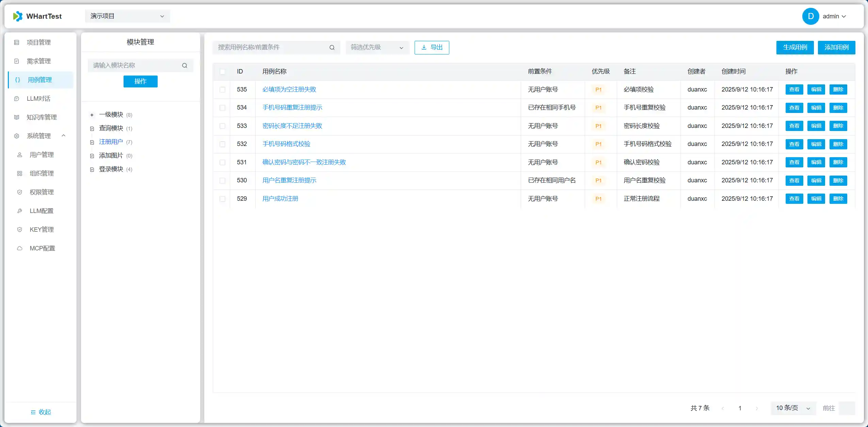Click the MCP配置 cloud icon
The image size is (868, 427).
pos(20,248)
